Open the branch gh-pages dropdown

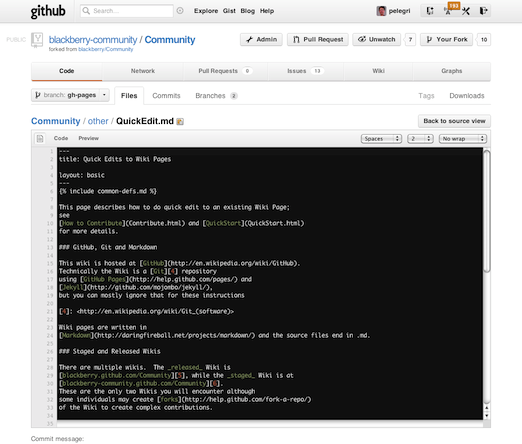coord(70,95)
